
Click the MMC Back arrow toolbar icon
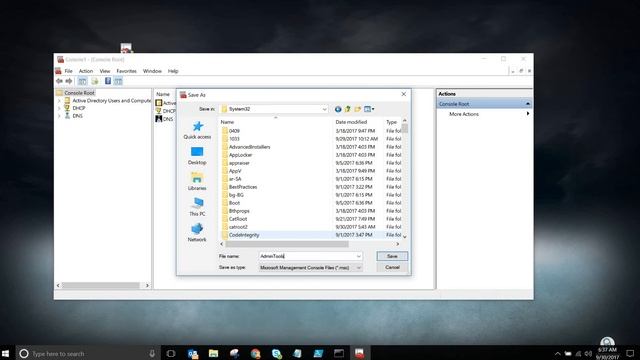[x=60, y=81]
